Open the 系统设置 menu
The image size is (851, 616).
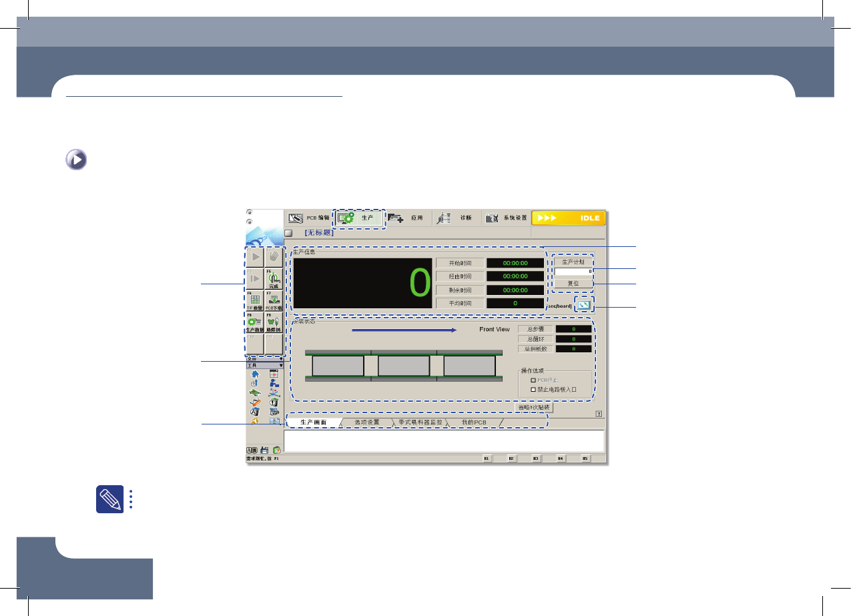click(x=506, y=218)
